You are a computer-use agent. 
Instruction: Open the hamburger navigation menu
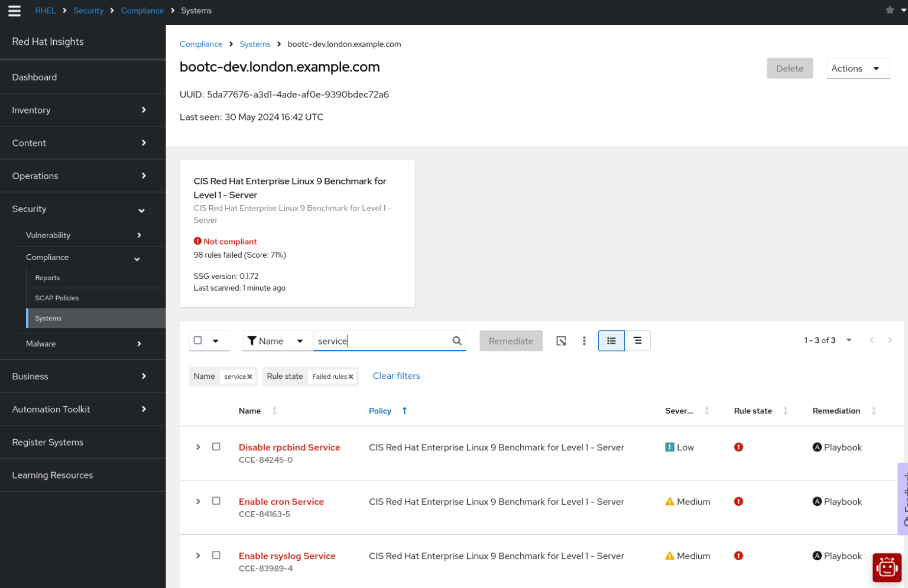[14, 10]
